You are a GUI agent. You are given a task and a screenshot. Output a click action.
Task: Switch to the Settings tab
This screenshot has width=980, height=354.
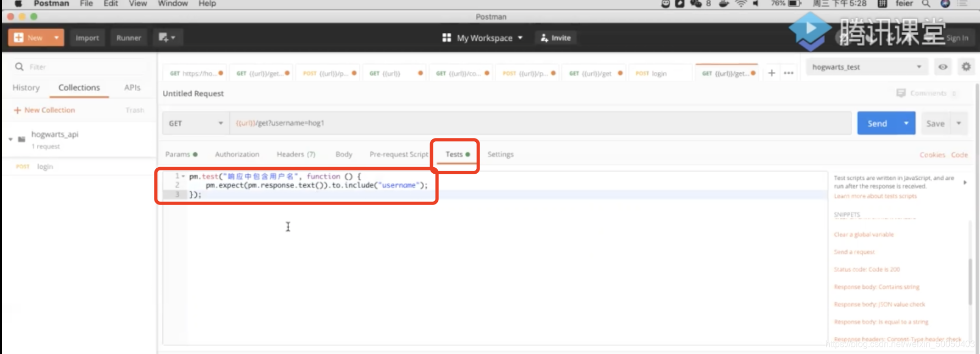[x=500, y=154]
